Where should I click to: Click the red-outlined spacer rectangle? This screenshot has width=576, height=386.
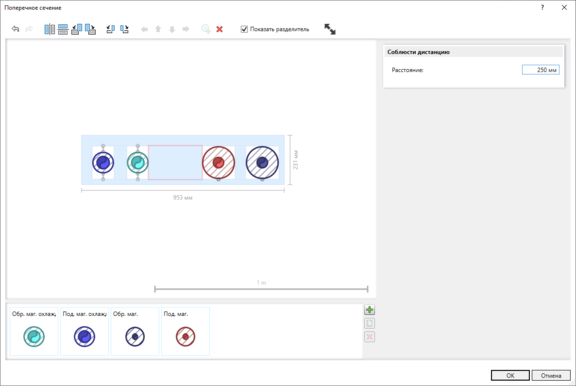(175, 162)
